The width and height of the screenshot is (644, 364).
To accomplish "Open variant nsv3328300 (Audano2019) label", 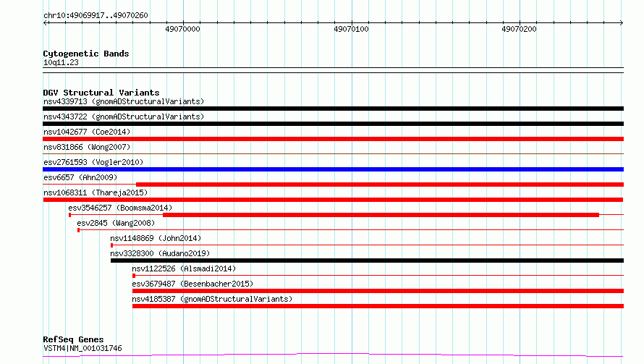I will point(160,253).
